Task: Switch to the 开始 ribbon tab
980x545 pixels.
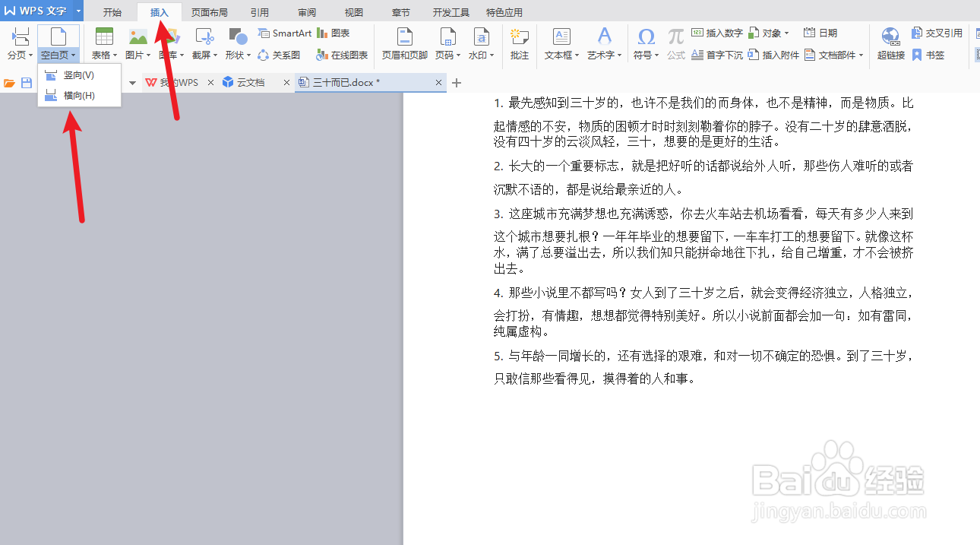Action: [x=112, y=12]
